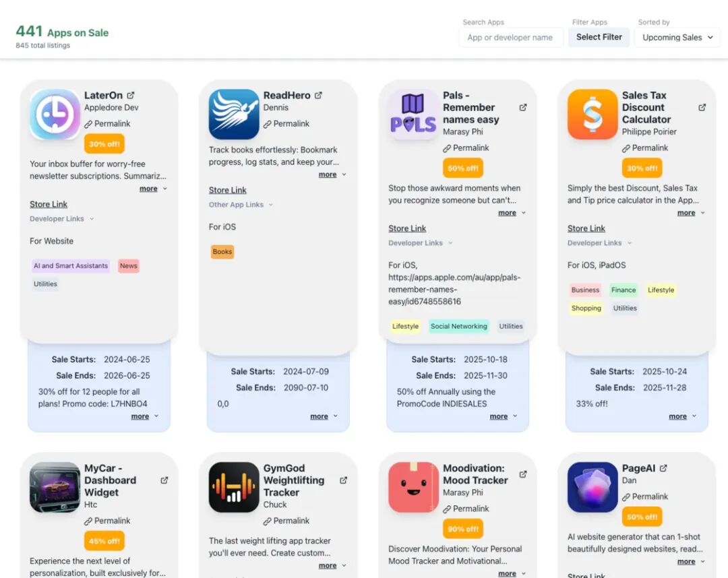
Task: Expand ReadHero sale details more
Action: pos(324,416)
